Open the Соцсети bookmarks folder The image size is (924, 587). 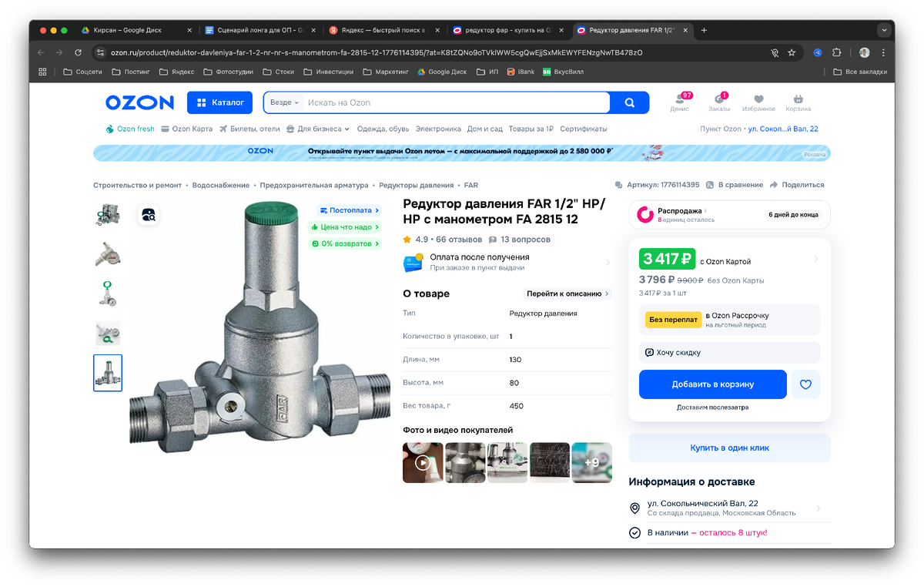pyautogui.click(x=82, y=72)
